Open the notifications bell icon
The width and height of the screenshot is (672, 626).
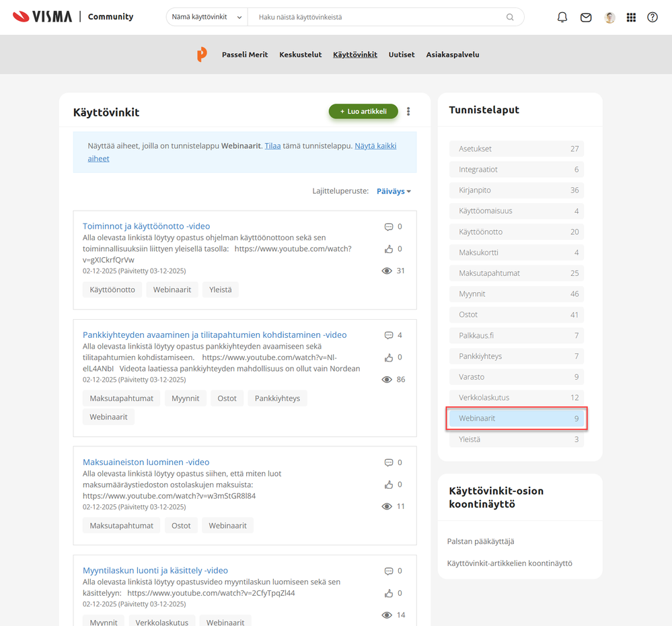tap(562, 17)
